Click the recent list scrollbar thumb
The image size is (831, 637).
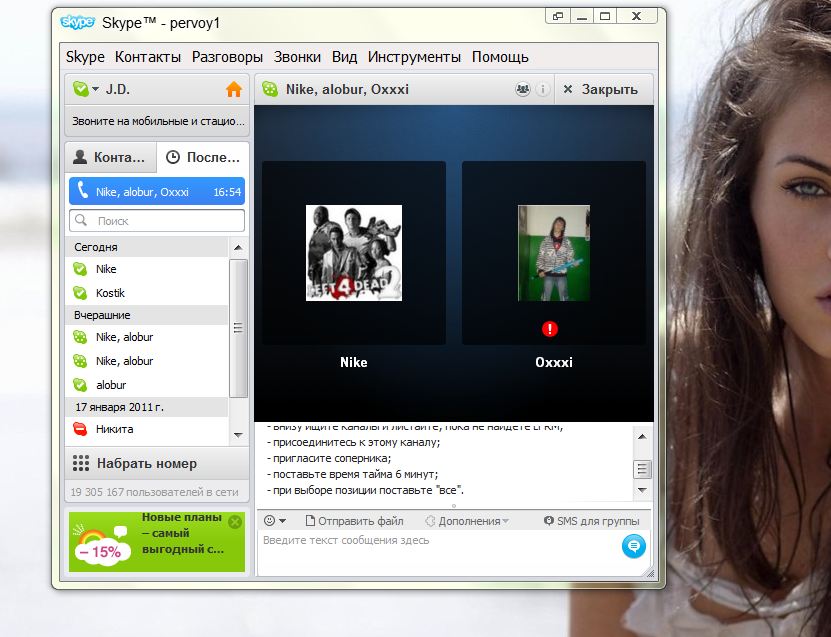[238, 328]
